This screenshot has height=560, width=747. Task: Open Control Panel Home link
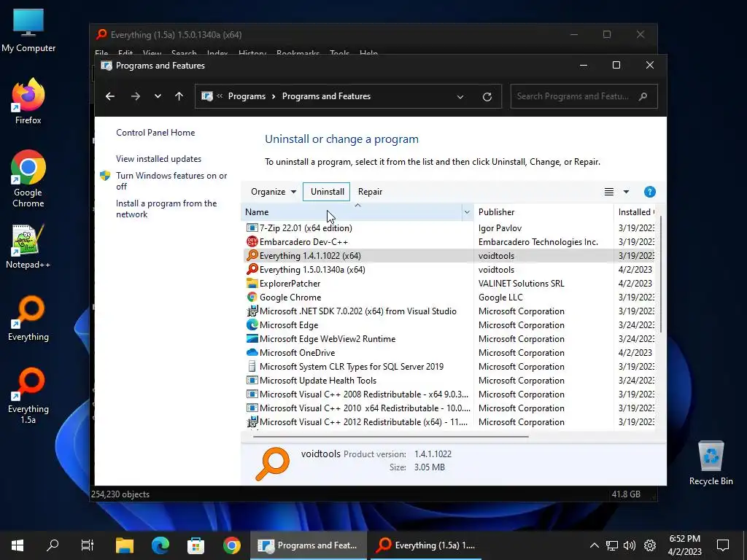point(155,133)
